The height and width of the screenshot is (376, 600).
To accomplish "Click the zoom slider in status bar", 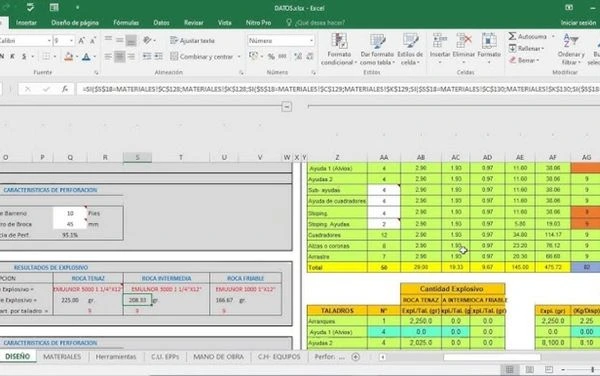I will coord(592,369).
